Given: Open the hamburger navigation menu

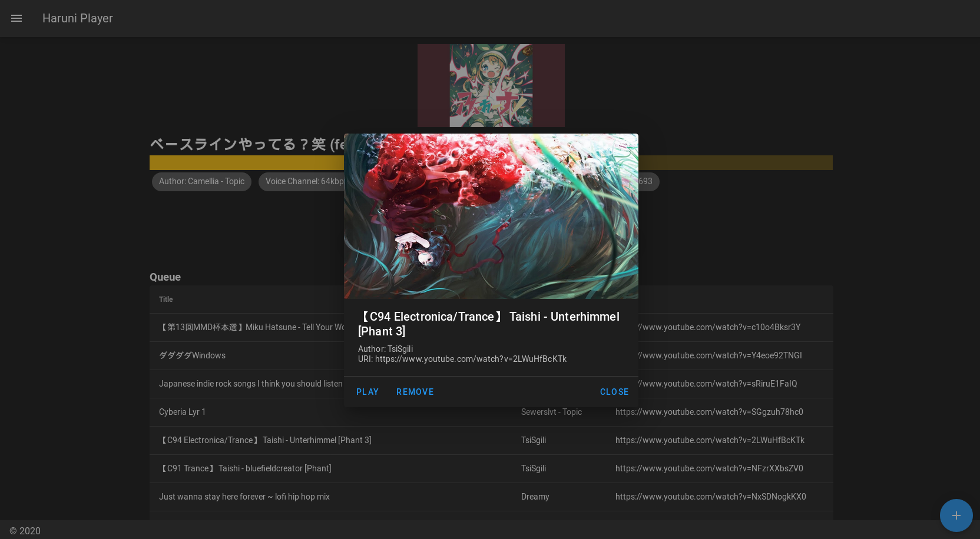Looking at the screenshot, I should 16,18.
